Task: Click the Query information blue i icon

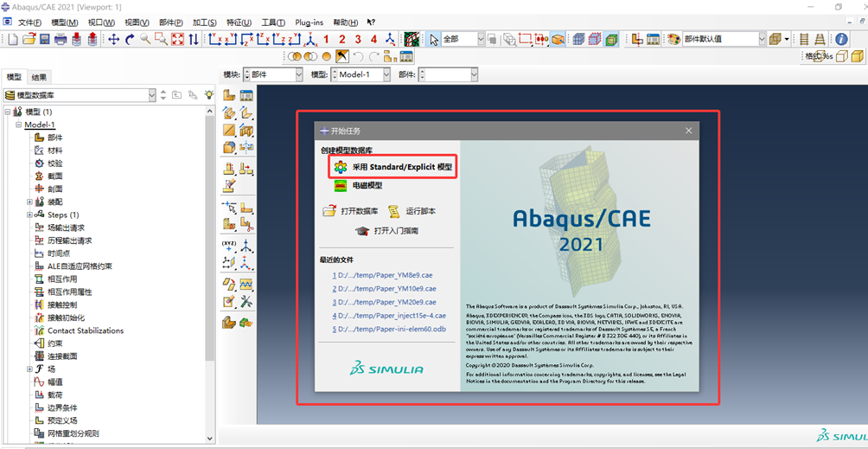Action: [841, 39]
